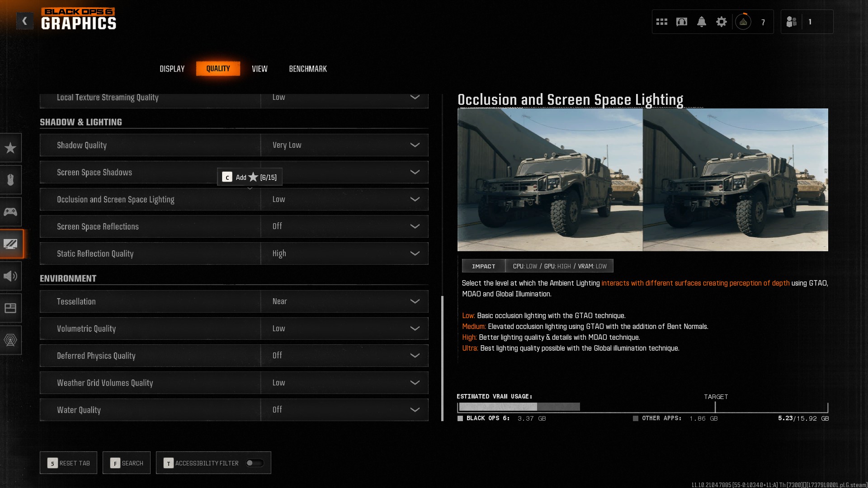868x488 pixels.
Task: Toggle the Accessibility Filter switch
Action: point(255,463)
